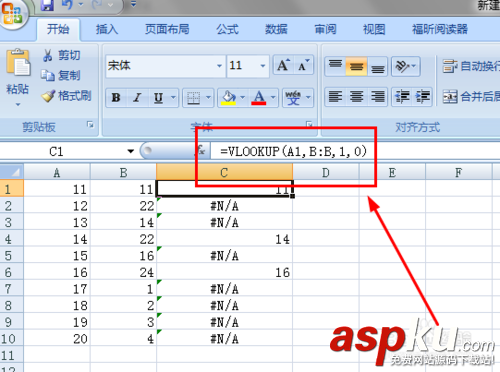Increase the cell indent
This screenshot has height=372, width=500.
tap(423, 97)
